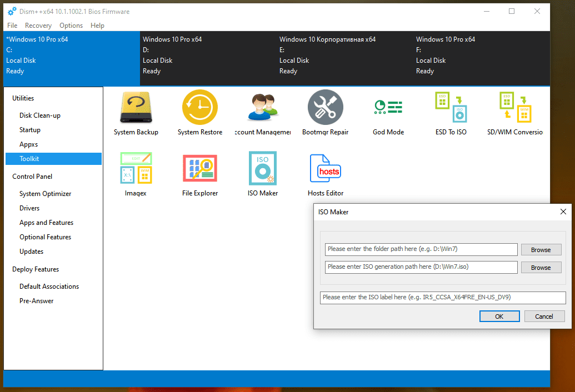Minimize the Dism++ window
This screenshot has height=392, width=575.
pos(487,11)
